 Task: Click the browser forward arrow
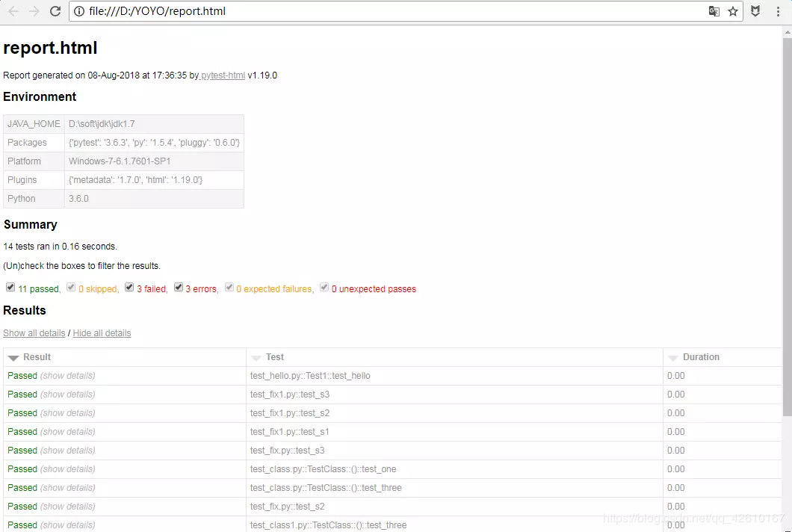[x=34, y=11]
